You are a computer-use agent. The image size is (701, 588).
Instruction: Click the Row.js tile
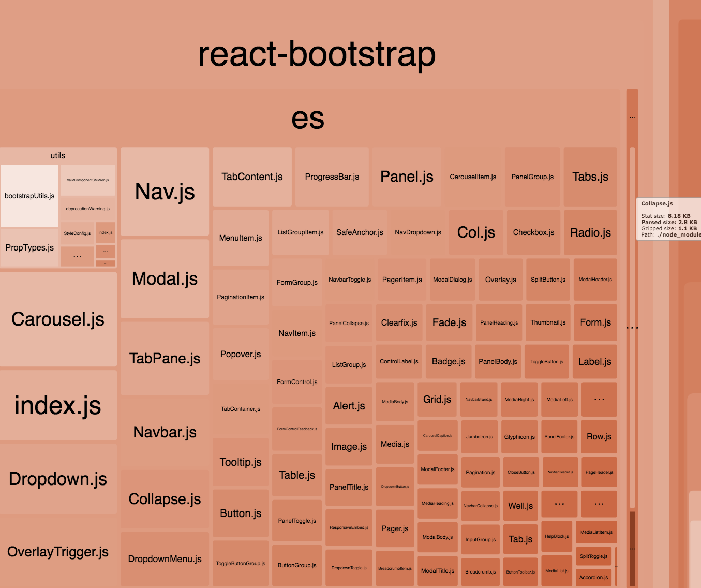599,436
